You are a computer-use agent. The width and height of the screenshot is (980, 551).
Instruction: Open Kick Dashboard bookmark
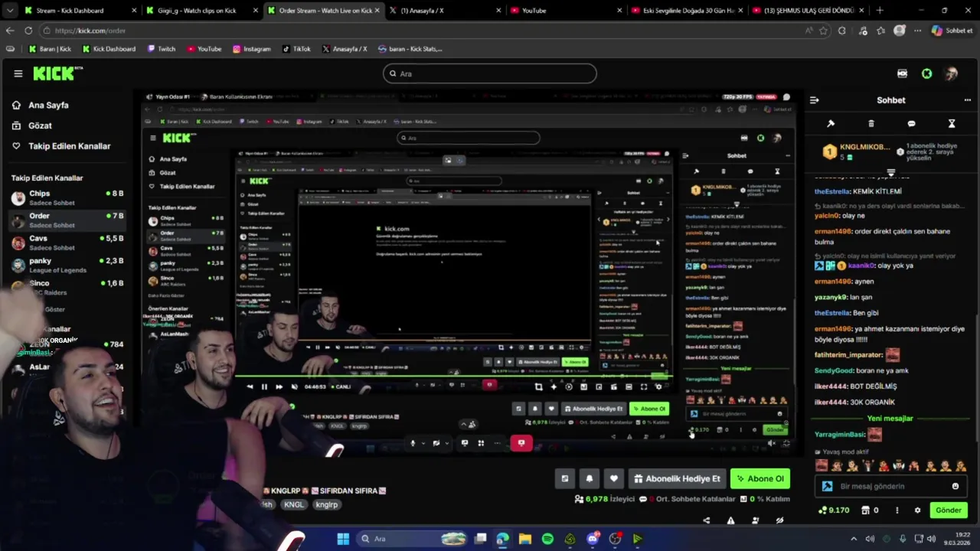click(x=109, y=49)
